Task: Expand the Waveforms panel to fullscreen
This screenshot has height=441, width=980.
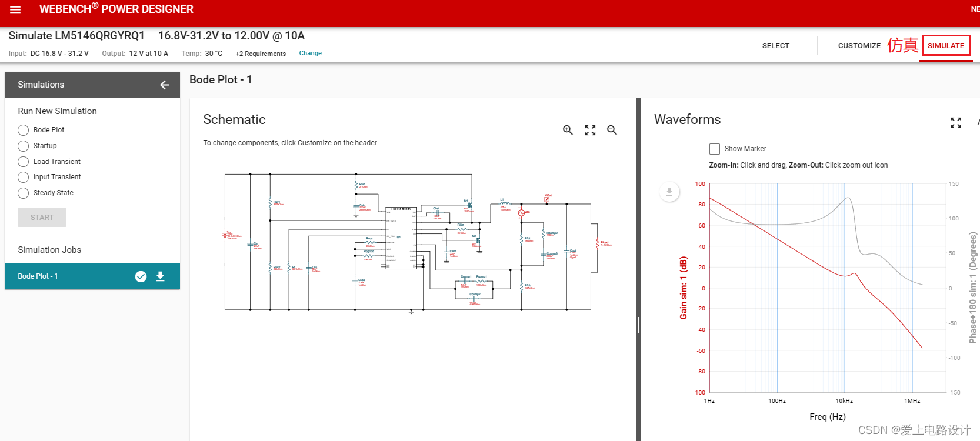Action: click(x=956, y=122)
